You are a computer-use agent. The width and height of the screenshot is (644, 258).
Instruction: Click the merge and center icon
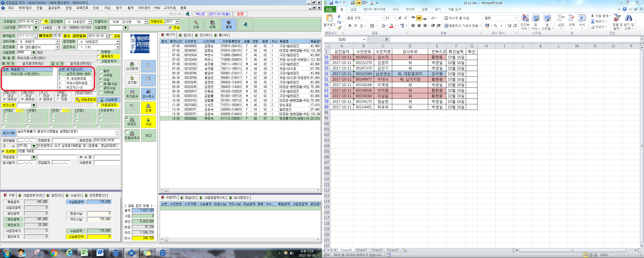(x=446, y=25)
